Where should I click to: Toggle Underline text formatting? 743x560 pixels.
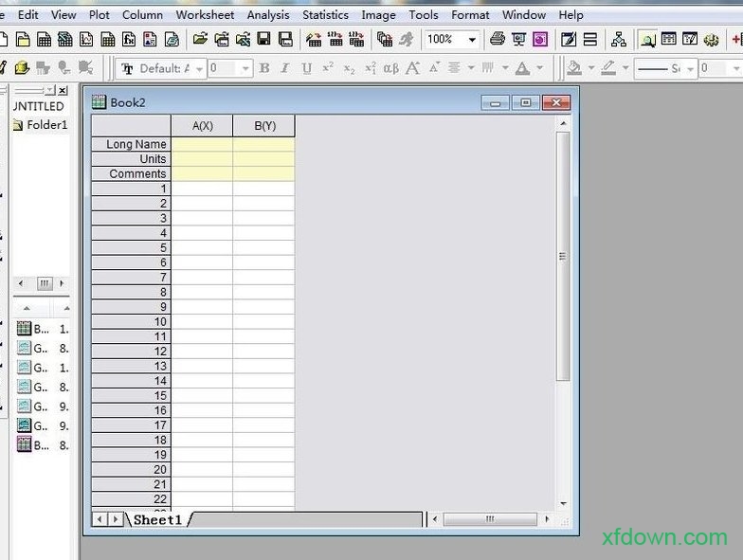pyautogui.click(x=306, y=68)
